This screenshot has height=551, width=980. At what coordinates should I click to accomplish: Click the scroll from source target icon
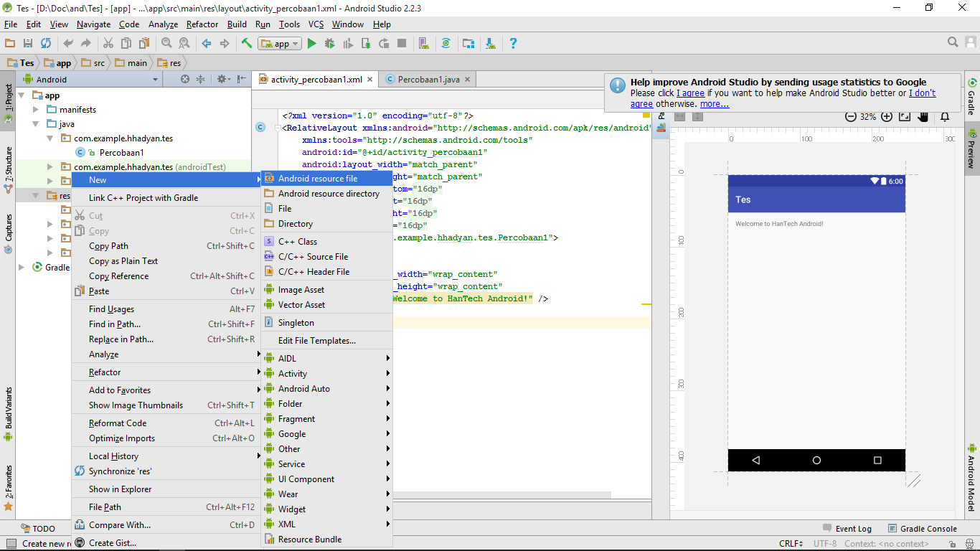coord(185,79)
